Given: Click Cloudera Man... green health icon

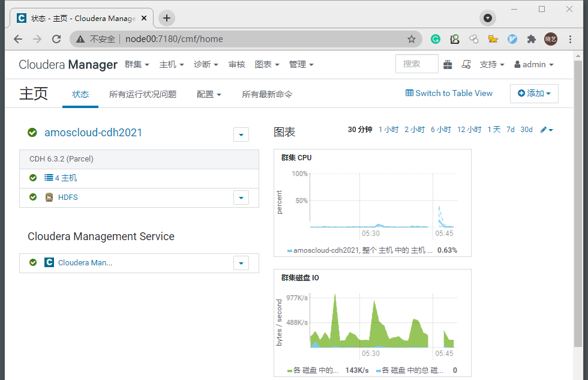Looking at the screenshot, I should coord(33,262).
